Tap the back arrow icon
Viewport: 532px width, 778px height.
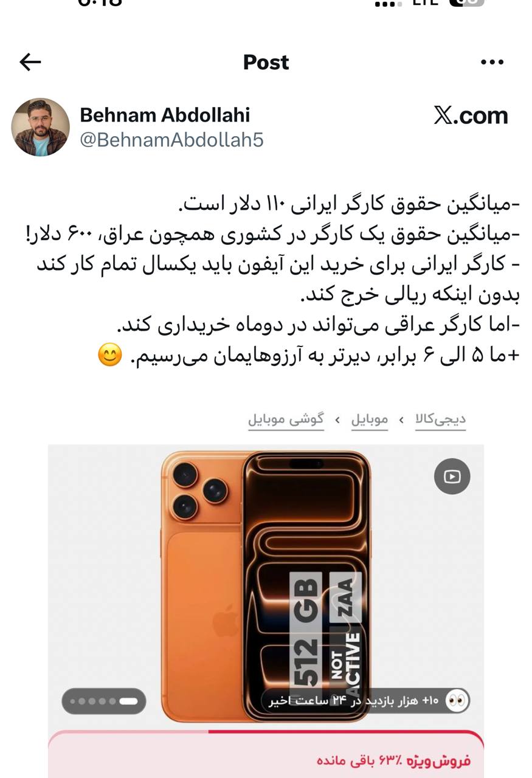tap(30, 62)
